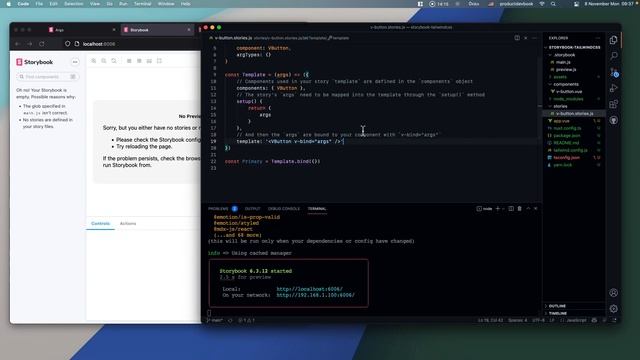Viewport: 640px width, 360px height.
Task: Open Source Control view with badge
Action: [614, 72]
